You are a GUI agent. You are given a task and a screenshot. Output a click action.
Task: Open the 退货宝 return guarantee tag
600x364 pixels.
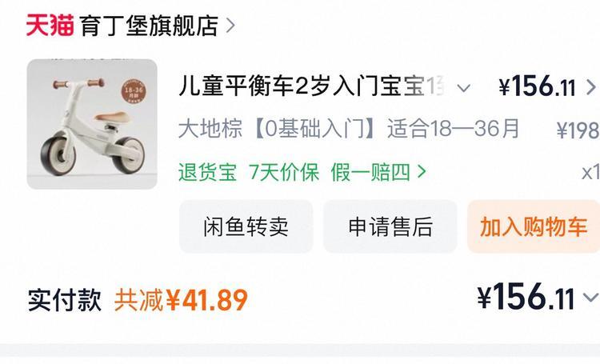(x=207, y=172)
